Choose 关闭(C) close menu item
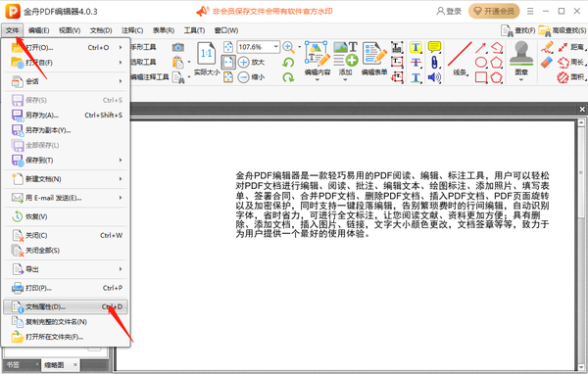This screenshot has height=374, width=588. 66,235
